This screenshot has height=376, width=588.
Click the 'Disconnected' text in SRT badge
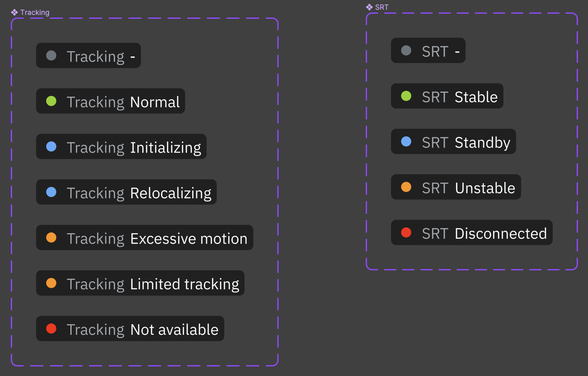[x=501, y=234]
